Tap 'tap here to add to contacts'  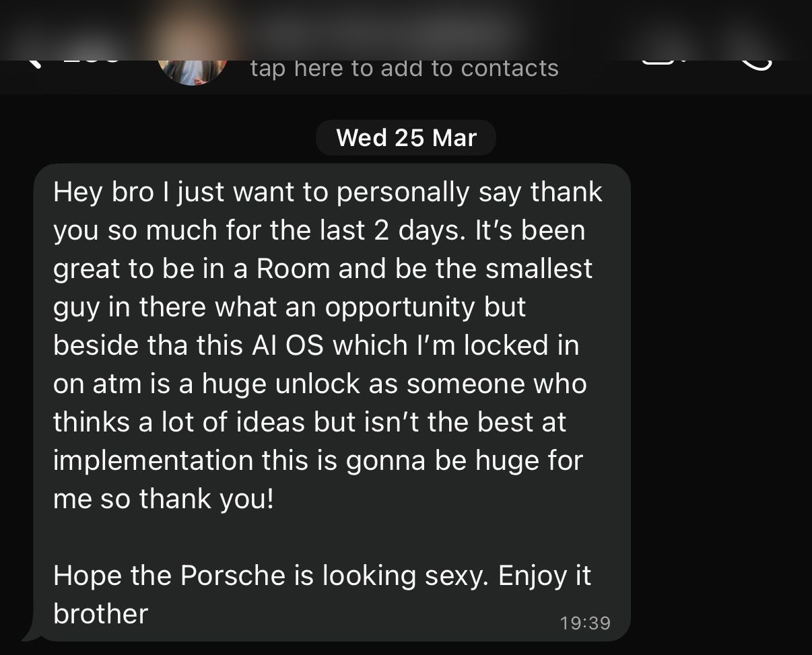404,67
